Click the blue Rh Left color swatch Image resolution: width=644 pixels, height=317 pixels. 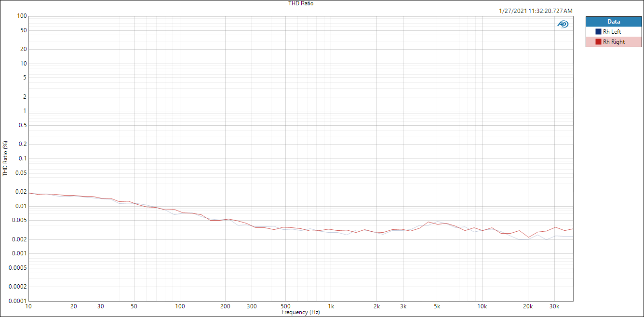tap(599, 32)
